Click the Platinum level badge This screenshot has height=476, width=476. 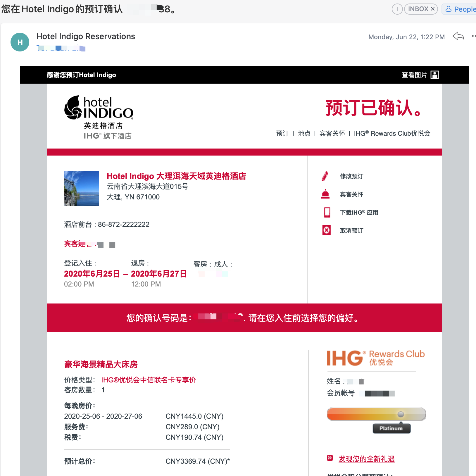coord(392,428)
